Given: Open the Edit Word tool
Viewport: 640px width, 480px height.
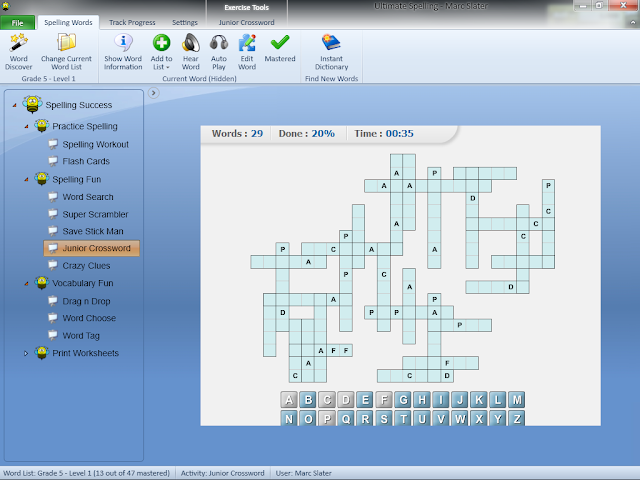Looking at the screenshot, I should (x=247, y=52).
